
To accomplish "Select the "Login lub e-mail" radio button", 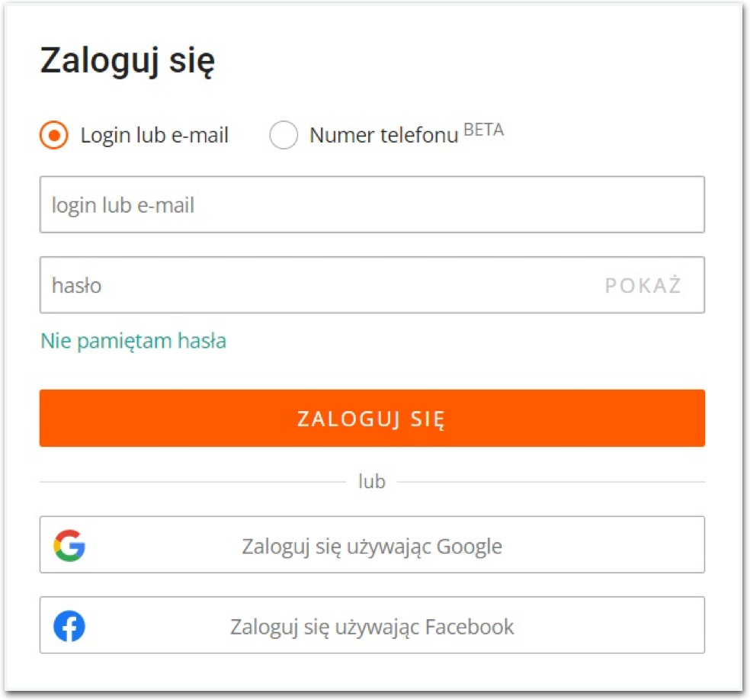I will (x=54, y=136).
